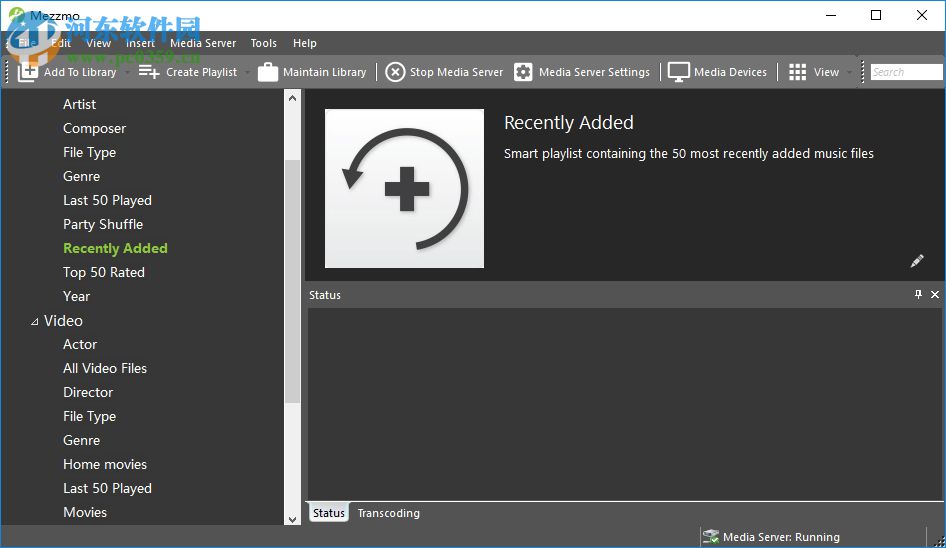The height and width of the screenshot is (548, 946).
Task: Click the sidebar scroll down arrow
Action: pos(292,518)
